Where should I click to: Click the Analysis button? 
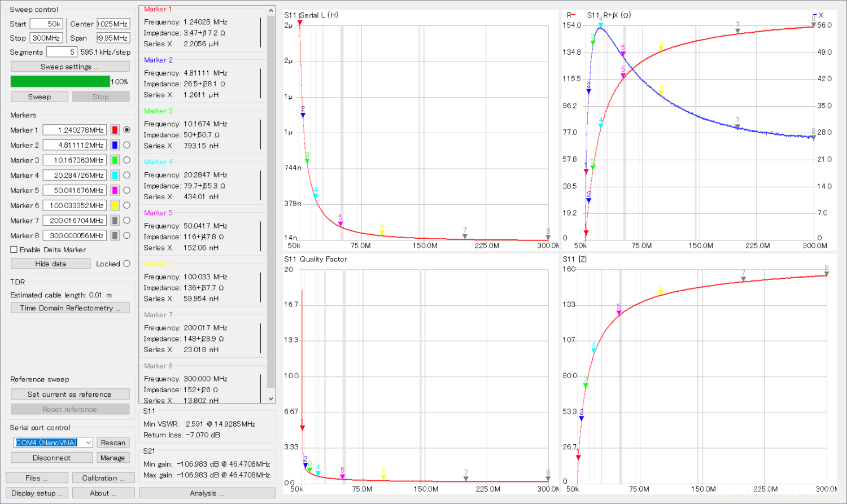click(207, 493)
